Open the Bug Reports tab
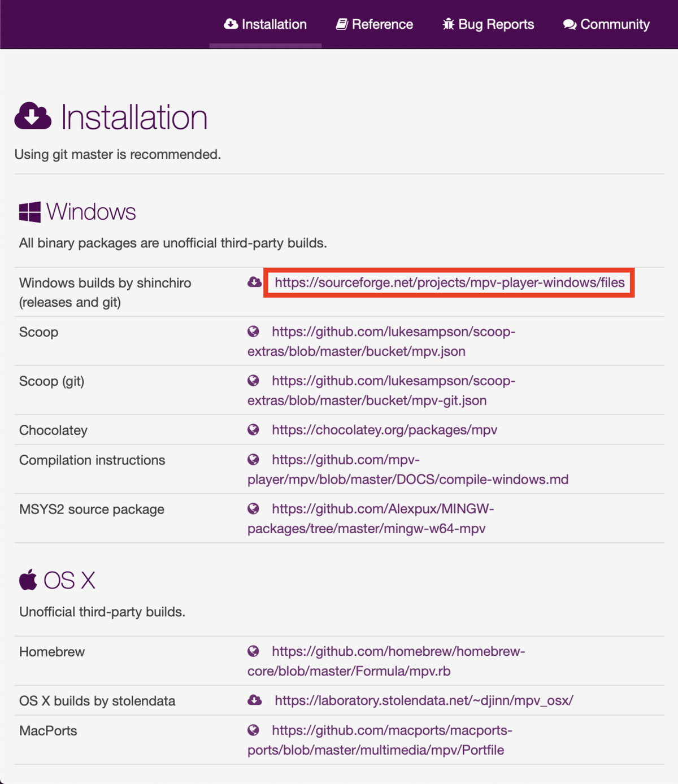The image size is (678, 784). [488, 24]
